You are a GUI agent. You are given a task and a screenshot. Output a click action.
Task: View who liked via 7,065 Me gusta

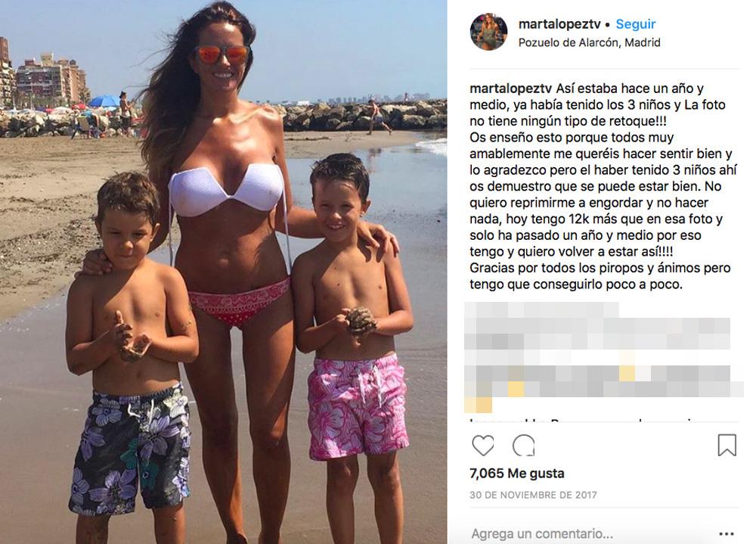pos(517,474)
